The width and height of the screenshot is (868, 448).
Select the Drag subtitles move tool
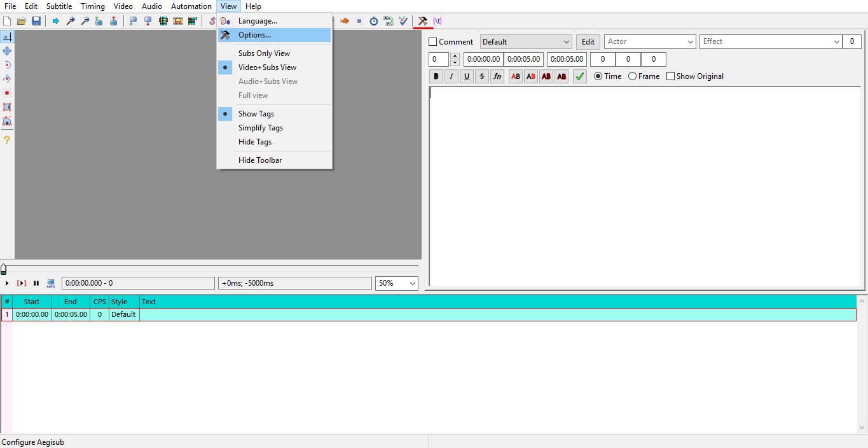tap(7, 51)
